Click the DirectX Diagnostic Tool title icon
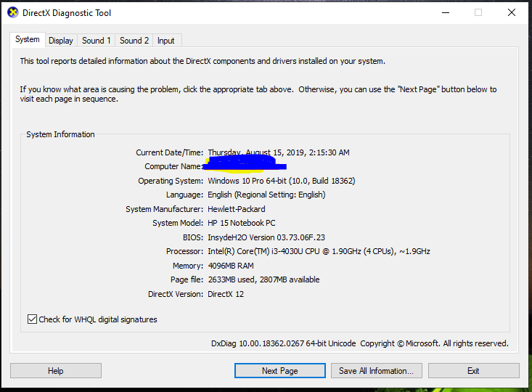Screen dimensions: 532x392 12,13
